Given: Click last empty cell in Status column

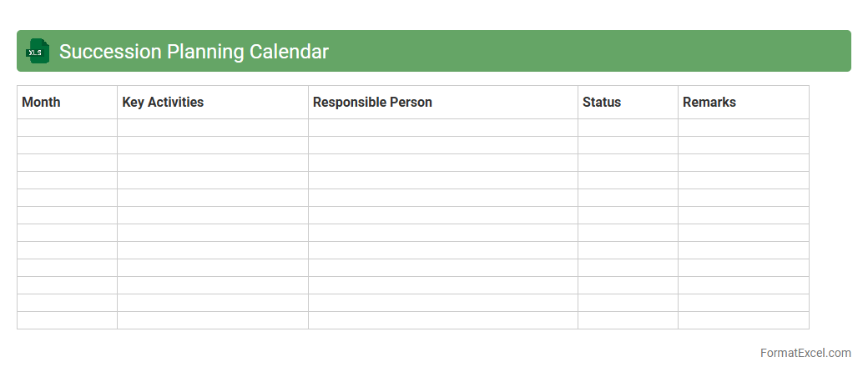Looking at the screenshot, I should pos(628,320).
